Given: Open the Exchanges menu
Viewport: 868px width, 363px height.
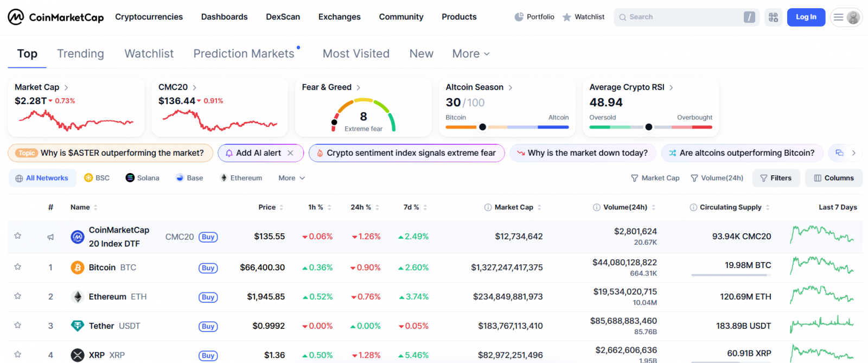Looking at the screenshot, I should click(x=339, y=17).
